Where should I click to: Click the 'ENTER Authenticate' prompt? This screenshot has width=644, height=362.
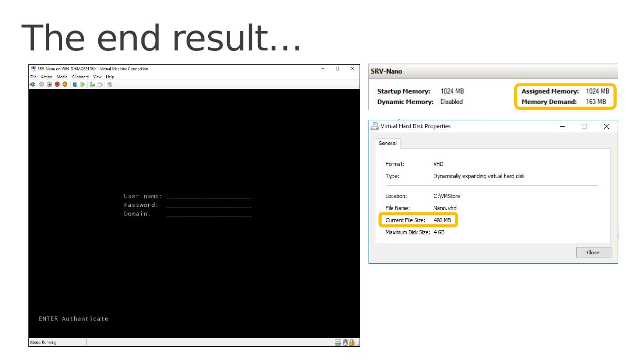click(x=73, y=319)
